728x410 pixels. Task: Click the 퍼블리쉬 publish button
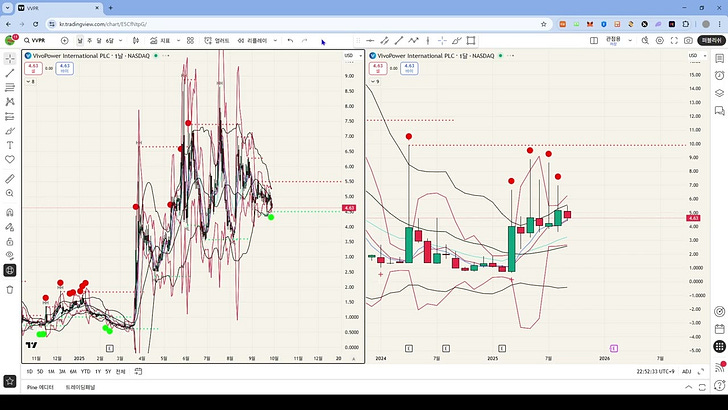tap(712, 40)
